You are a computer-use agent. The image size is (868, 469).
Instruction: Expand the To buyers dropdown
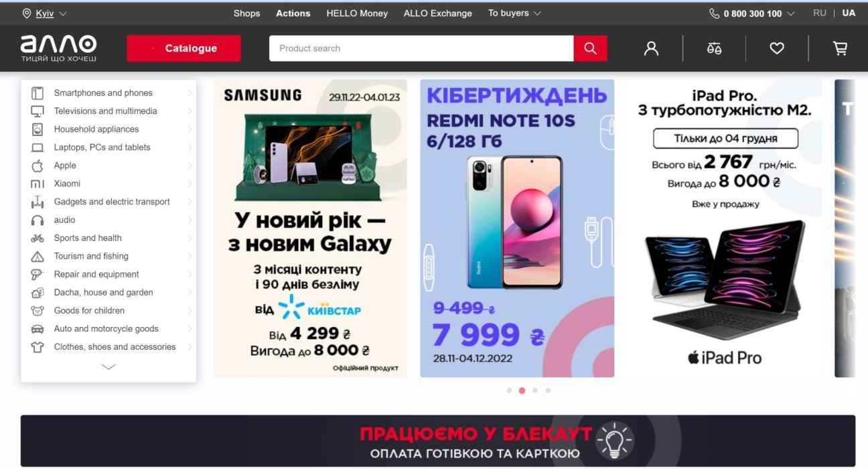(514, 13)
